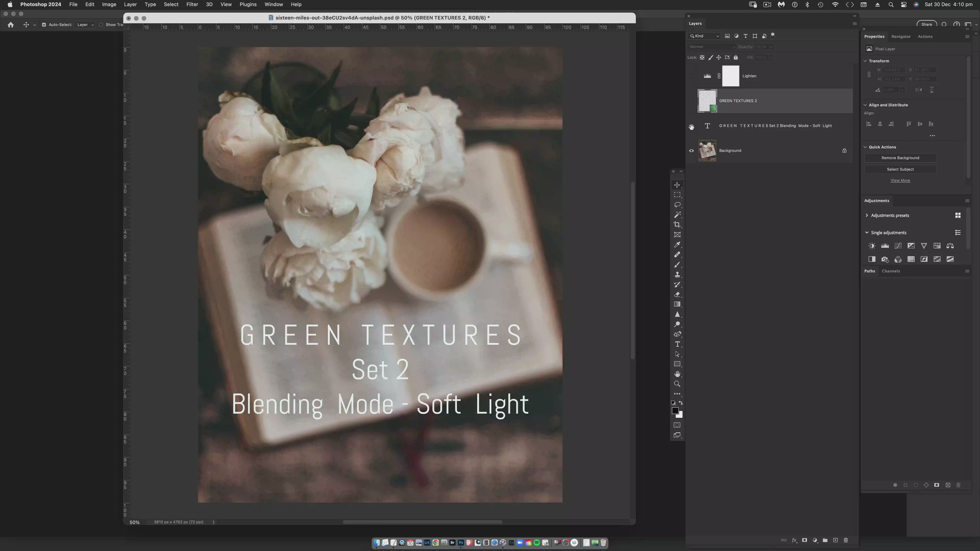Select the Horizontal Type tool
Viewport: 980px width, 551px height.
click(677, 344)
